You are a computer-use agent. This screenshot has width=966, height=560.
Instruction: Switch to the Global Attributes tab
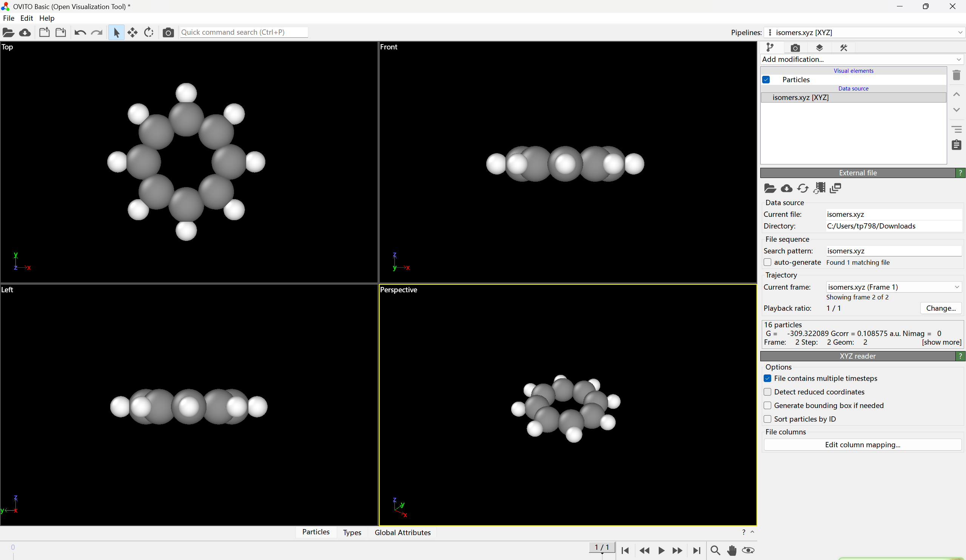pos(402,532)
